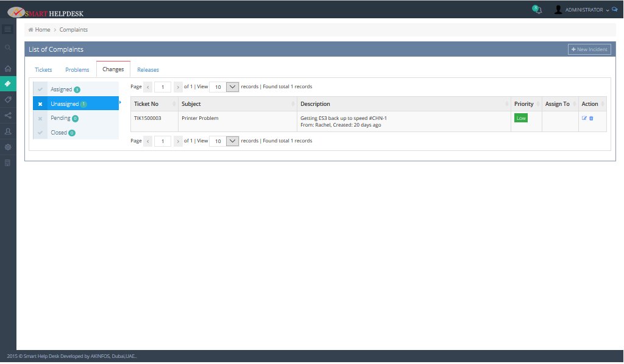Open the notifications bell icon
Image resolution: width=624 pixels, height=364 pixels.
[537, 10]
